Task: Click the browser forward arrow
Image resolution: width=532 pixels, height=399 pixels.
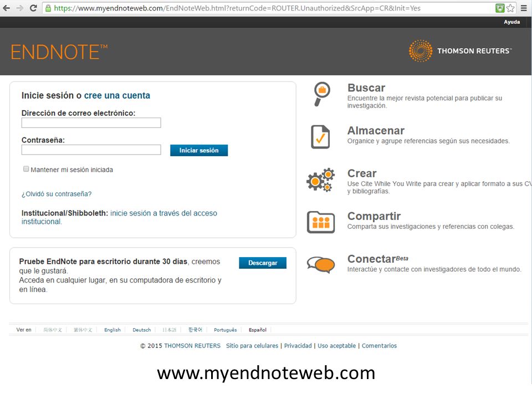Action: [20, 8]
